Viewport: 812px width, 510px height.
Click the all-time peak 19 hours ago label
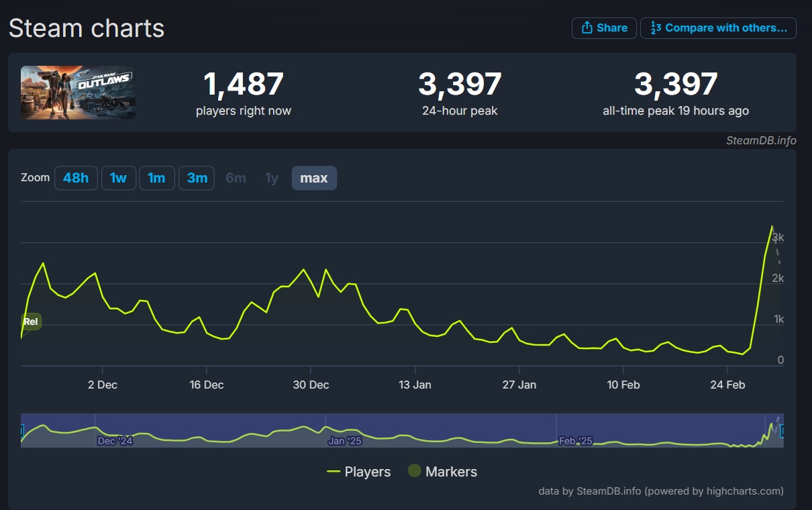676,111
